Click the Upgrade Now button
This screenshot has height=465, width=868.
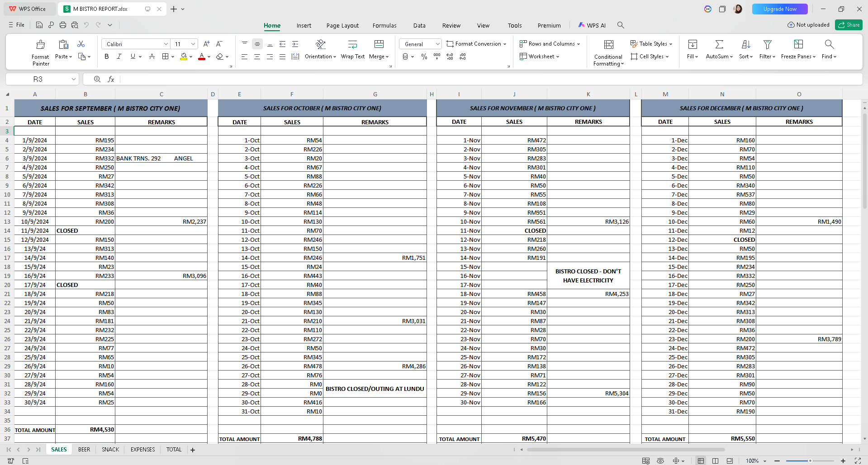click(780, 9)
